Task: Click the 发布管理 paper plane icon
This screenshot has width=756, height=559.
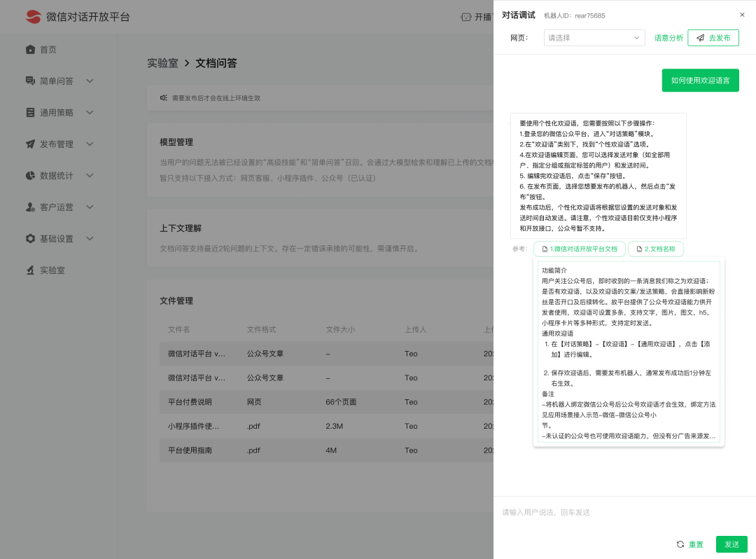Action: click(x=30, y=144)
